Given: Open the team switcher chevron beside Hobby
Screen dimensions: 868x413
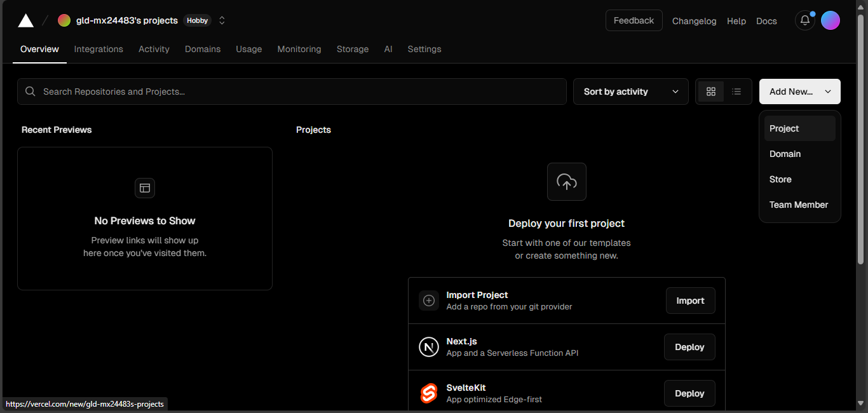Looking at the screenshot, I should [222, 20].
